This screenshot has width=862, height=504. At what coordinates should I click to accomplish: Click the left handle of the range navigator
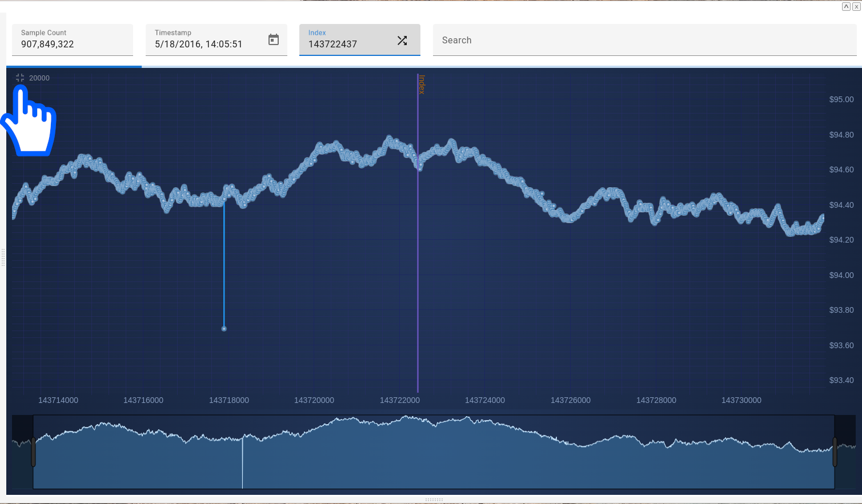[33, 452]
